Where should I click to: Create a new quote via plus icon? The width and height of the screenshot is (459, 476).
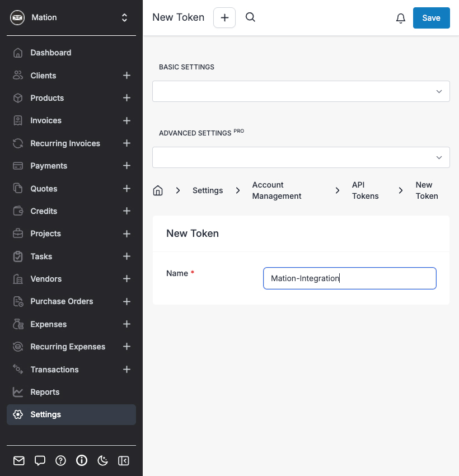point(127,189)
